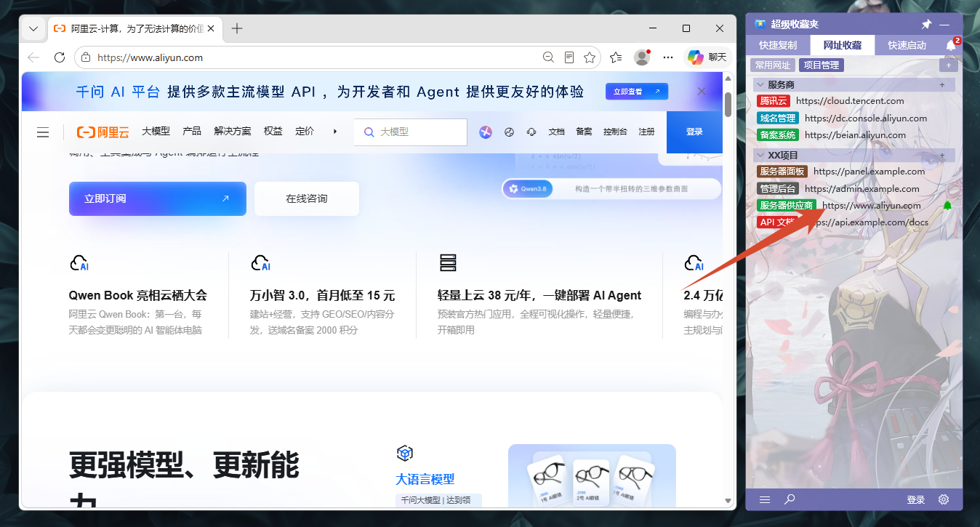This screenshot has height=527, width=980.
Task: Add an item to the XX项目 group
Action: pos(942,156)
